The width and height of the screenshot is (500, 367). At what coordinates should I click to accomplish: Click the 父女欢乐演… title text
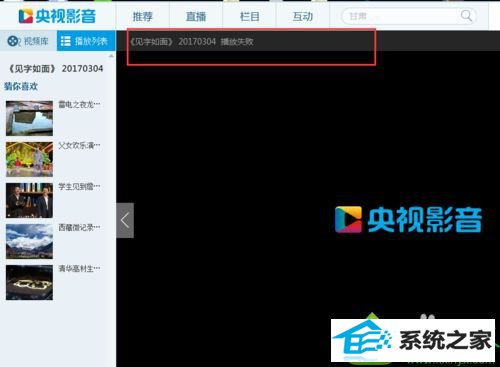79,145
